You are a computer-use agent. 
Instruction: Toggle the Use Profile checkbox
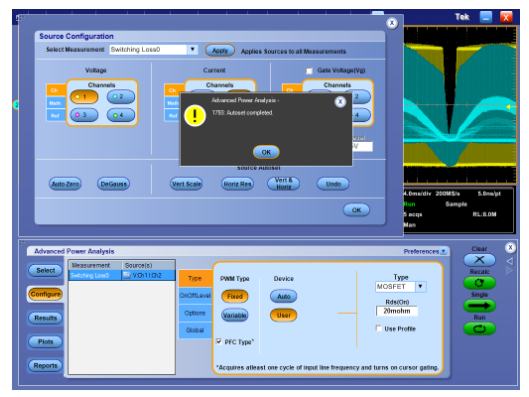point(379,328)
